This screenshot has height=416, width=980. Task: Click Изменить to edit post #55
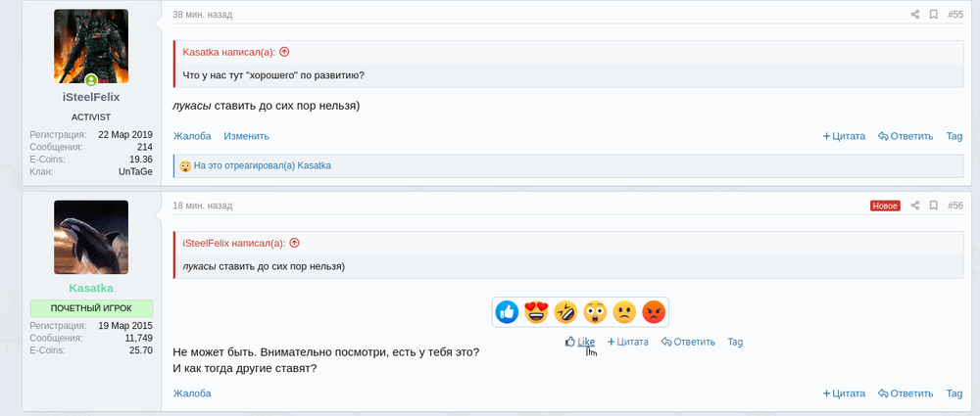[x=246, y=136]
